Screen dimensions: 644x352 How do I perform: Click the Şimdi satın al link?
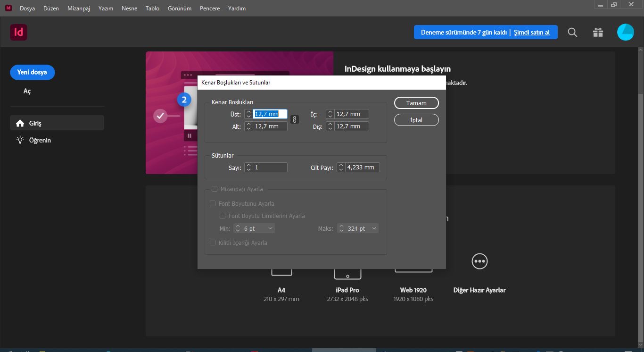tap(531, 33)
